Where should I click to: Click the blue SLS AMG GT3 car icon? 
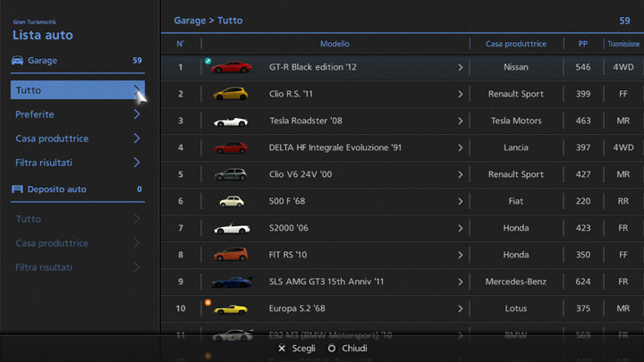point(232,282)
